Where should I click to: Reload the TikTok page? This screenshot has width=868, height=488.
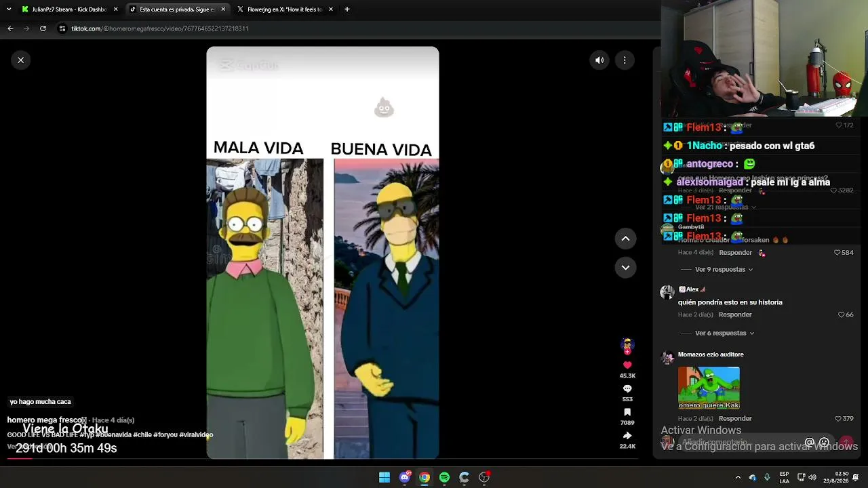[x=43, y=28]
